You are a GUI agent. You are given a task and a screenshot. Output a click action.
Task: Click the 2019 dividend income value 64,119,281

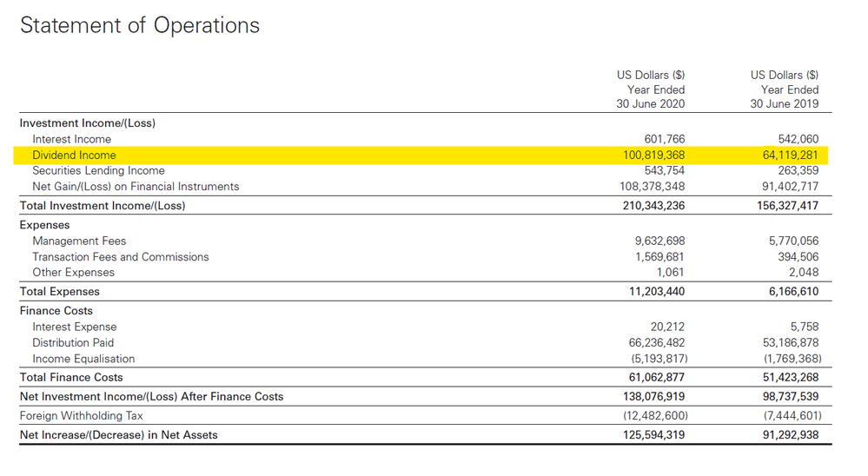pos(782,155)
